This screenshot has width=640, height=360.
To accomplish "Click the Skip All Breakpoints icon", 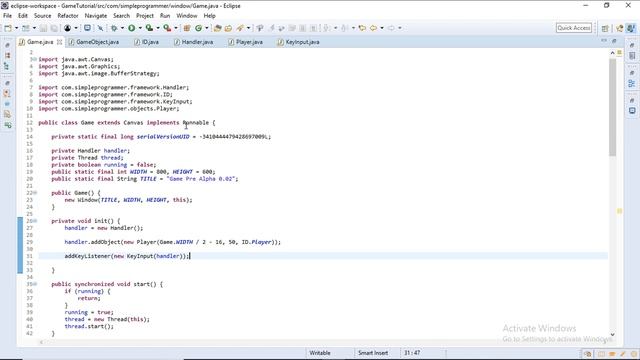I will coord(100,28).
